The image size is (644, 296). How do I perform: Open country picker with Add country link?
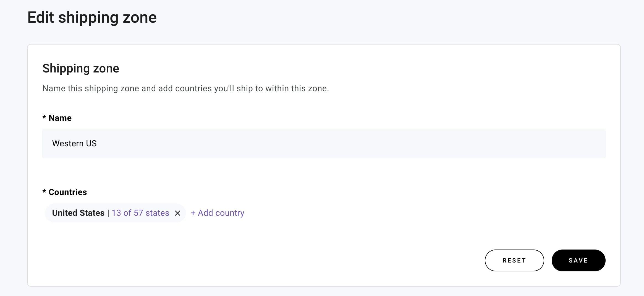217,213
